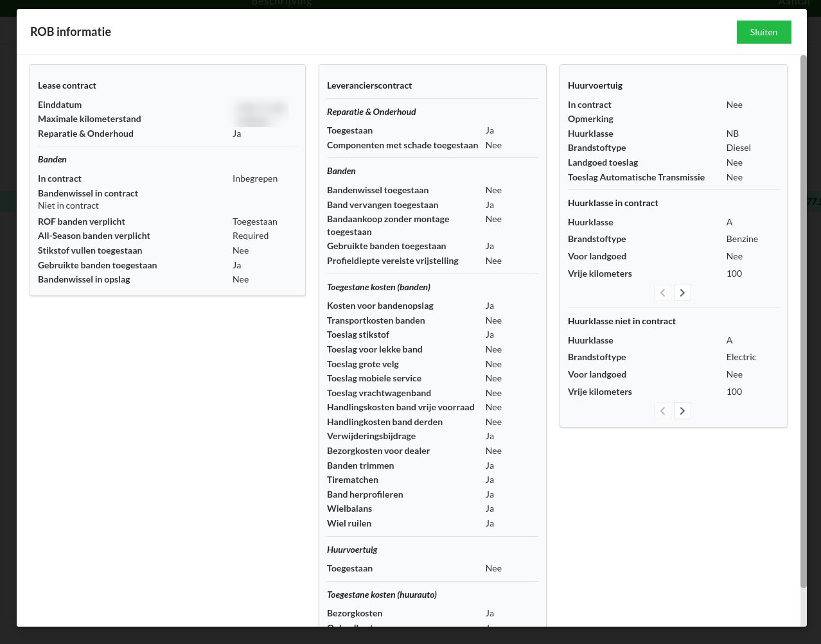Click Bandenwissel in contract label
The height and width of the screenshot is (644, 821).
click(x=88, y=193)
